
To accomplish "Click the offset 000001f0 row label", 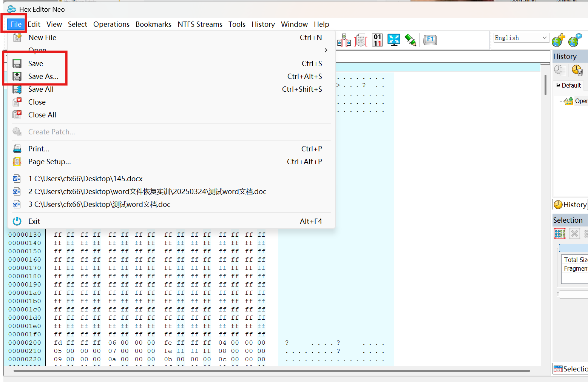I will (x=25, y=334).
